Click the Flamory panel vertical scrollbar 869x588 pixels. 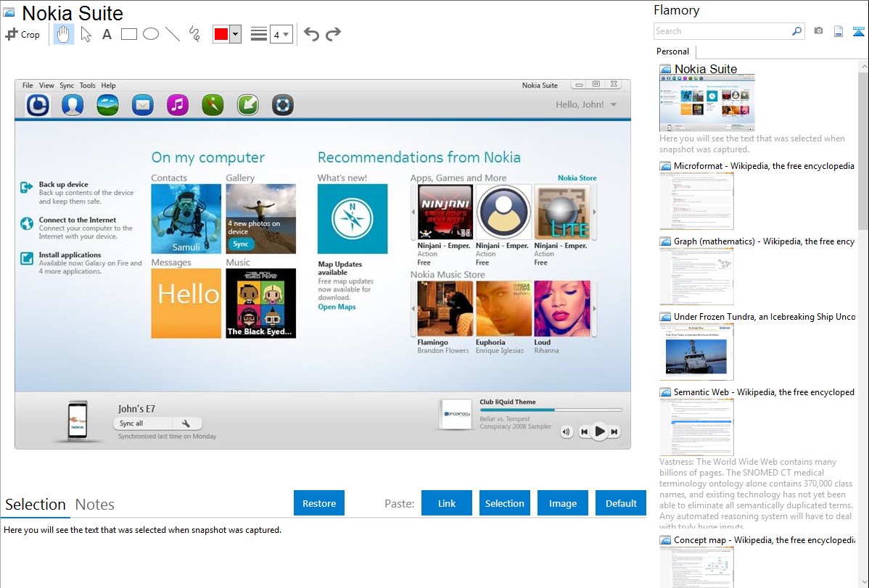pos(863,149)
